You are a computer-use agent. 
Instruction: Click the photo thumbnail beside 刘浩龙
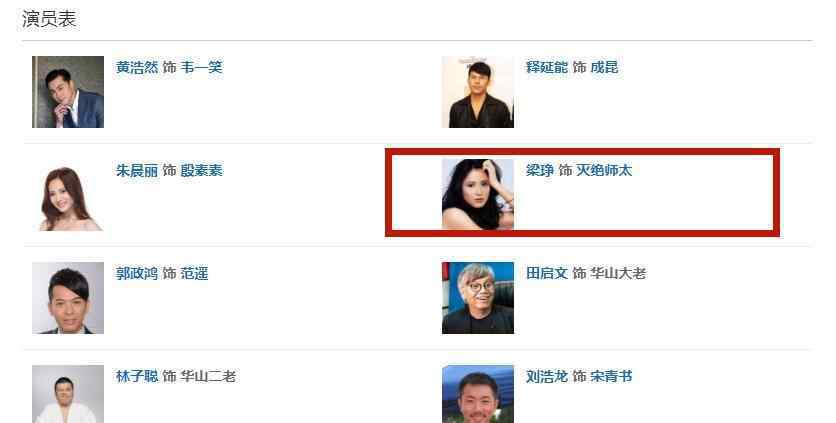pos(478,394)
